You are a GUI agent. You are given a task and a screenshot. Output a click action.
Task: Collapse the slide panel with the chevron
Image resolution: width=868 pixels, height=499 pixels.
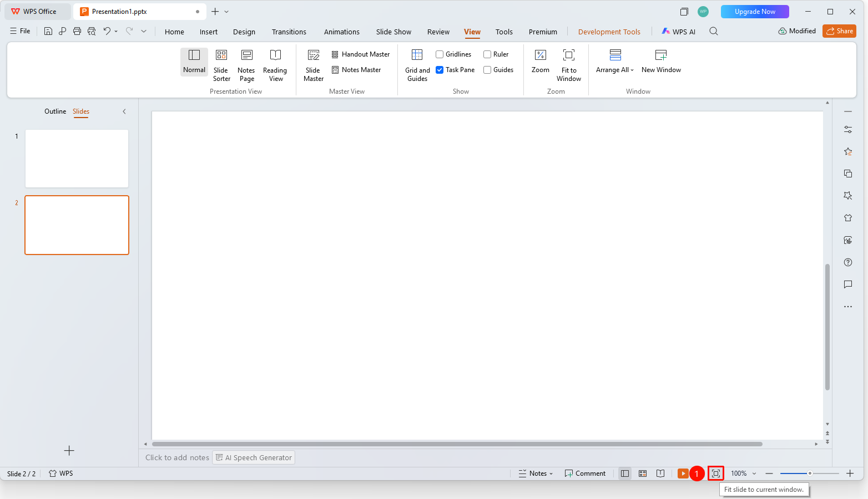pyautogui.click(x=124, y=111)
